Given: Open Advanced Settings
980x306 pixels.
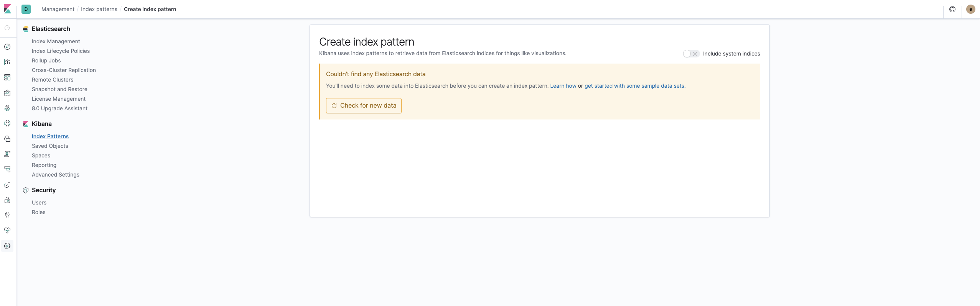Looking at the screenshot, I should coord(56,175).
